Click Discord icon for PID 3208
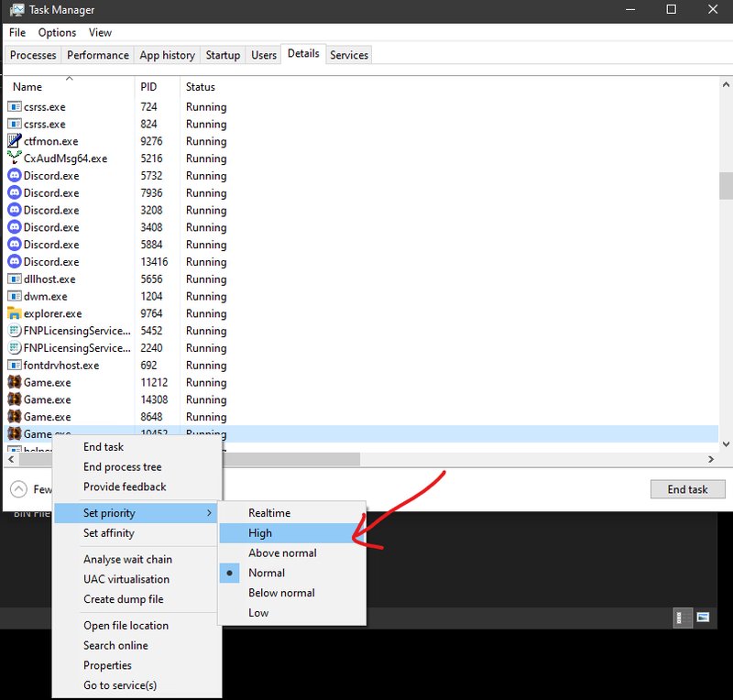The image size is (733, 700). click(x=15, y=210)
